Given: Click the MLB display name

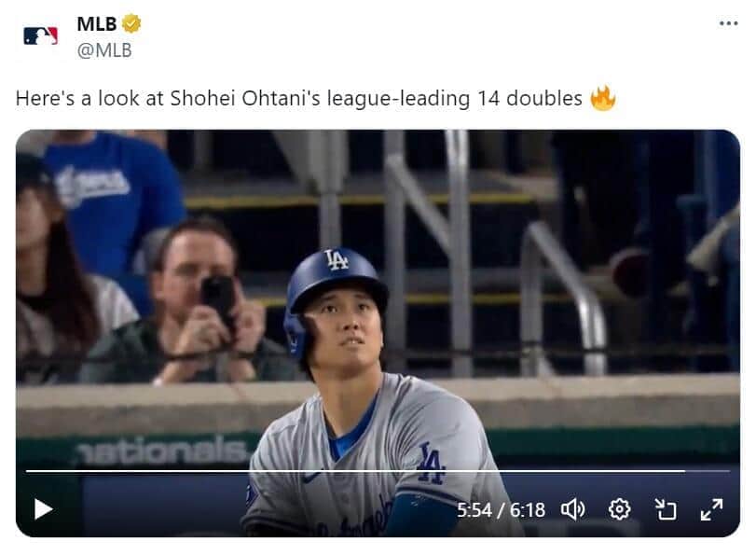Looking at the screenshot, I should 97,24.
